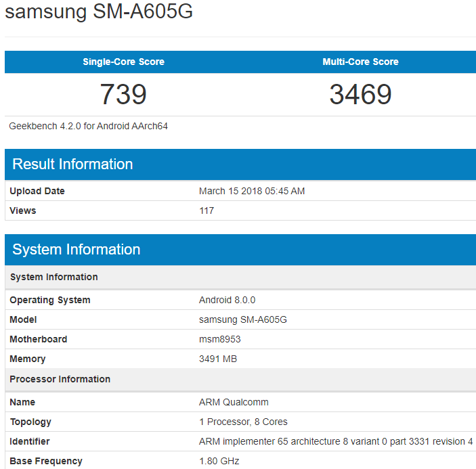Select samsung SM-A605G in the Model row
Image resolution: width=476 pixels, height=469 pixels.
coord(243,319)
